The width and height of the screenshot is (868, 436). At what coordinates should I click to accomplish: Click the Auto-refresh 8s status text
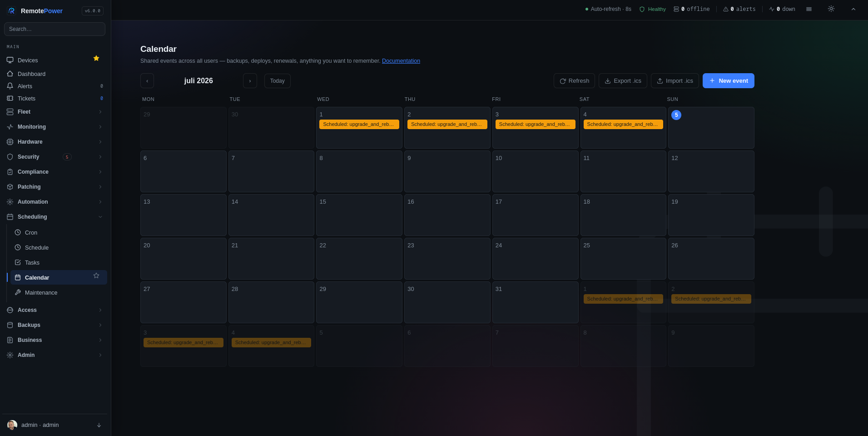point(608,9)
